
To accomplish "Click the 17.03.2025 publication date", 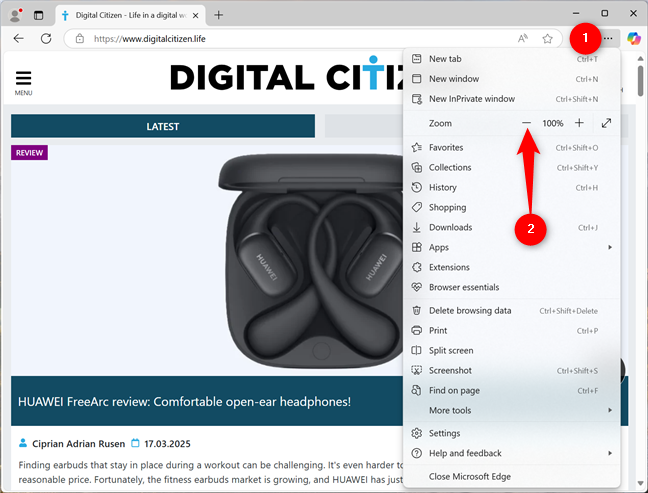I will pos(167,444).
